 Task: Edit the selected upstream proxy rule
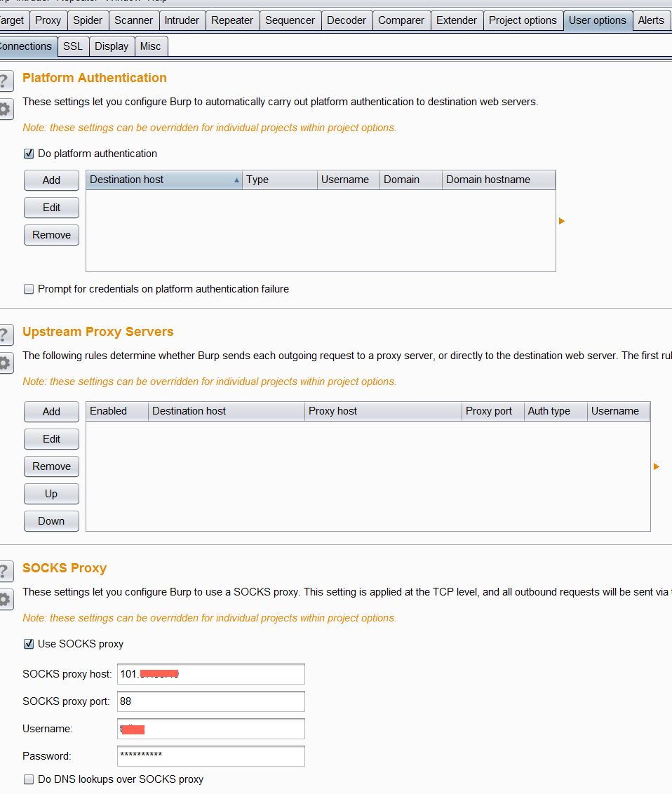pos(52,439)
